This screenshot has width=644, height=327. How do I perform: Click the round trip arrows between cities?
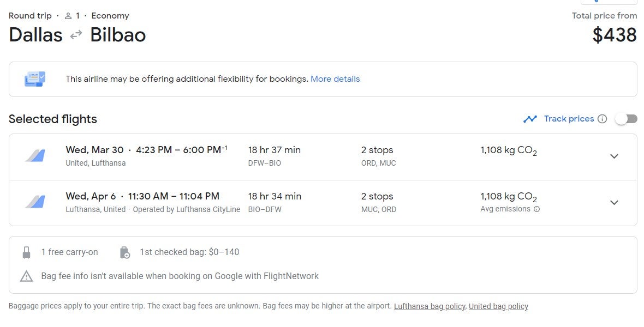(x=76, y=35)
